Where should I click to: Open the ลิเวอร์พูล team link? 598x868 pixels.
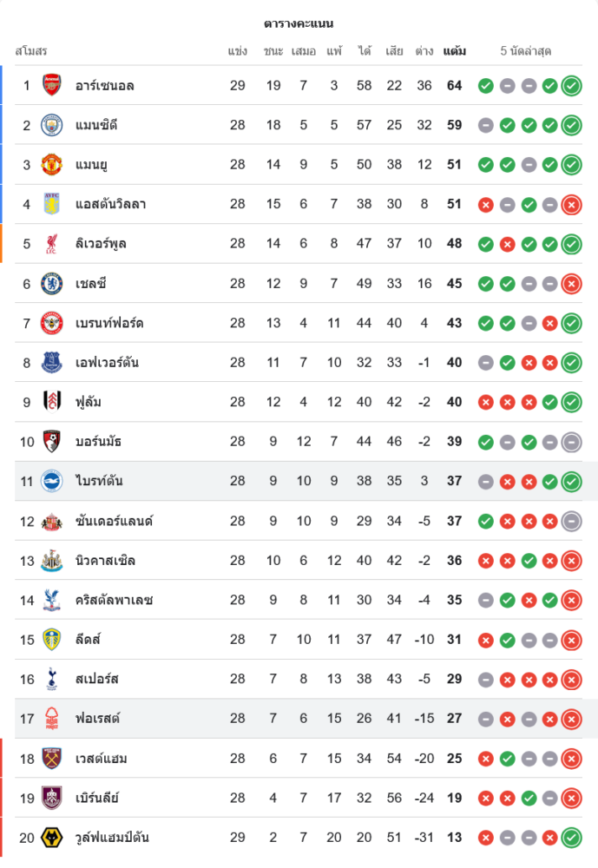(101, 244)
